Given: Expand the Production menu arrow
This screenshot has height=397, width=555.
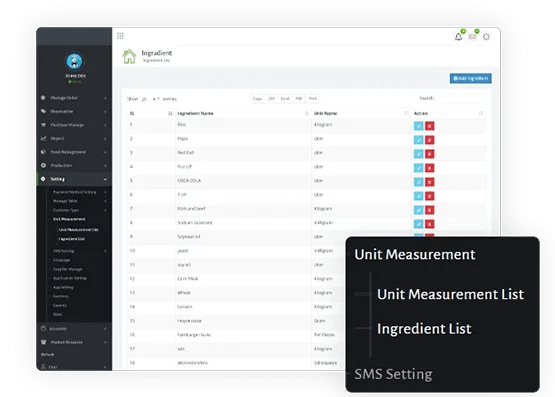Looking at the screenshot, I should coord(105,166).
